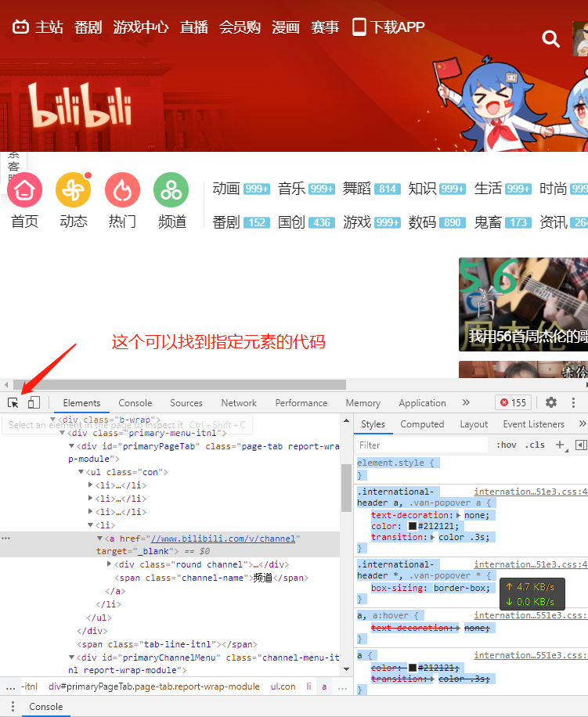
Task: Select the Computed sub-tab
Action: 422,424
